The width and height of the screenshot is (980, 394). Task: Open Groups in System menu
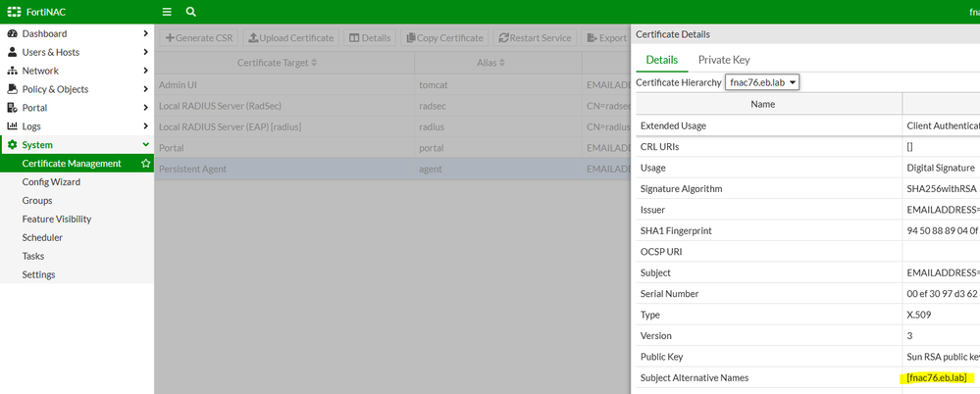[37, 201]
